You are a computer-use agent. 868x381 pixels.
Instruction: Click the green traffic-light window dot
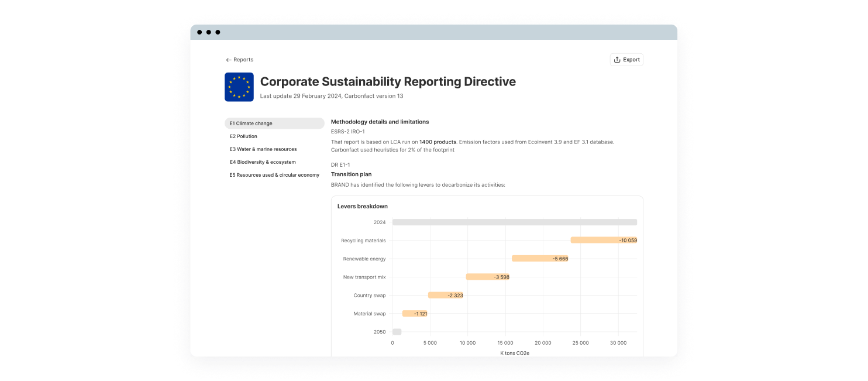(x=217, y=33)
